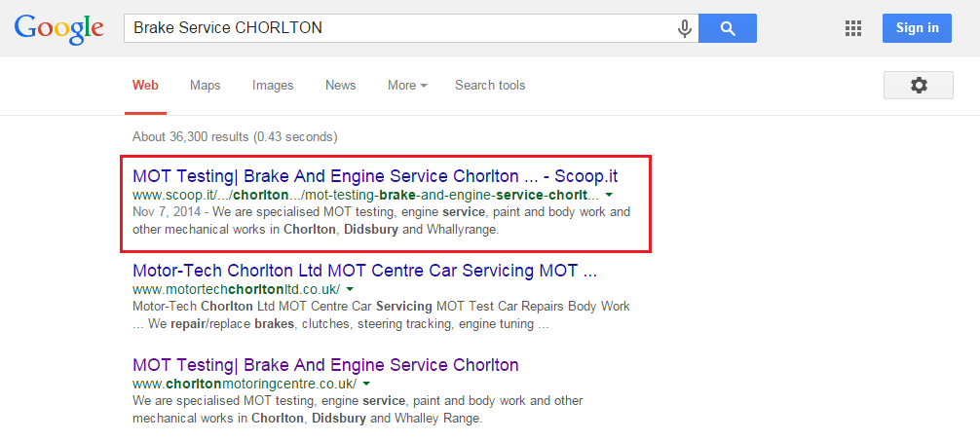Expand arrow beside motortechchorltonltd.co.uk URL

(x=349, y=289)
